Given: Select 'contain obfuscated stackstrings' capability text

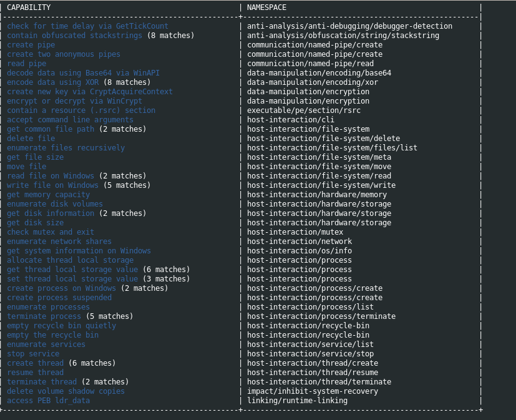Looking at the screenshot, I should [74, 35].
